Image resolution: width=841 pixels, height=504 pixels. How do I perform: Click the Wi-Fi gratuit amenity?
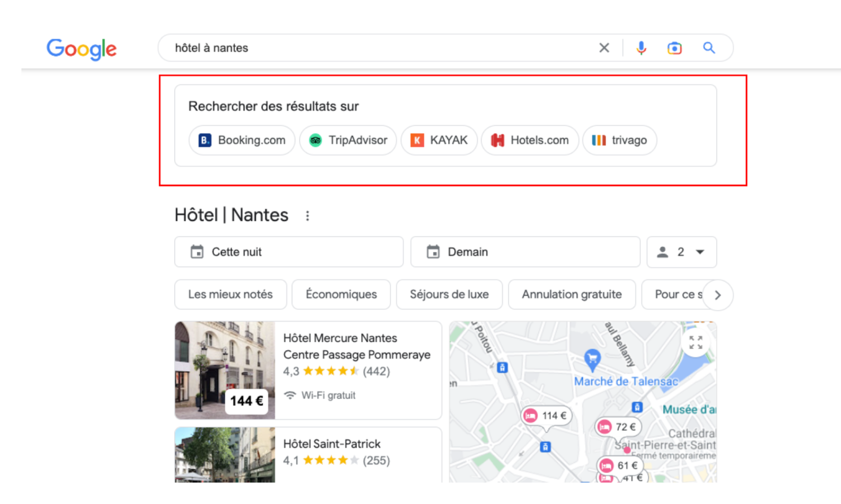(x=320, y=396)
